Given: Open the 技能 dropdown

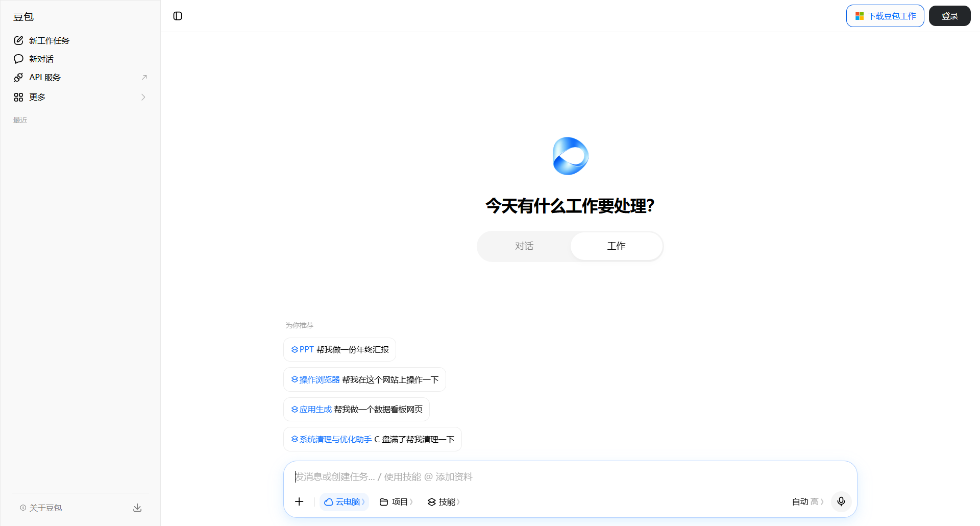Looking at the screenshot, I should pos(444,501).
